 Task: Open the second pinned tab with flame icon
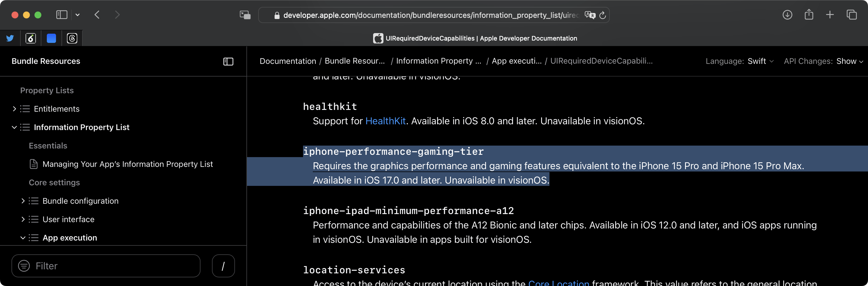31,38
